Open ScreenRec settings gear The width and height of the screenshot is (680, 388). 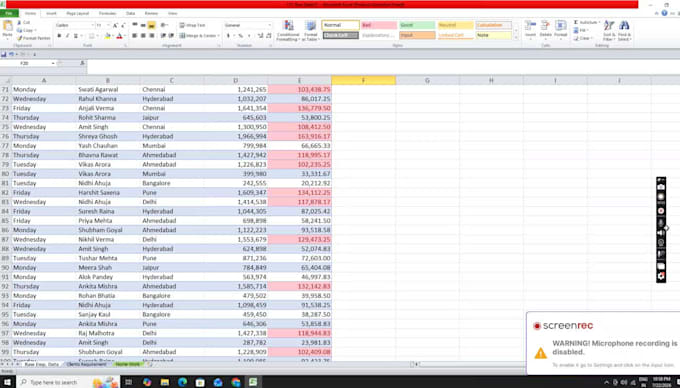(x=661, y=276)
